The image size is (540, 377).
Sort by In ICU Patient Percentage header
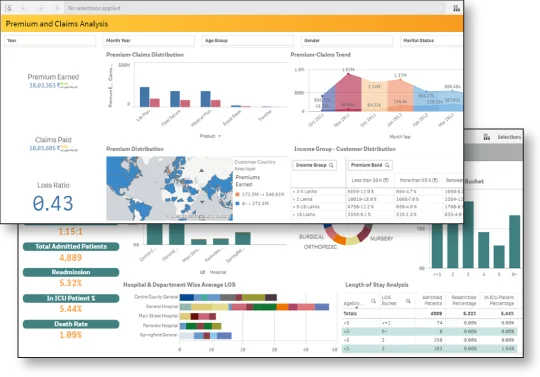pos(499,300)
